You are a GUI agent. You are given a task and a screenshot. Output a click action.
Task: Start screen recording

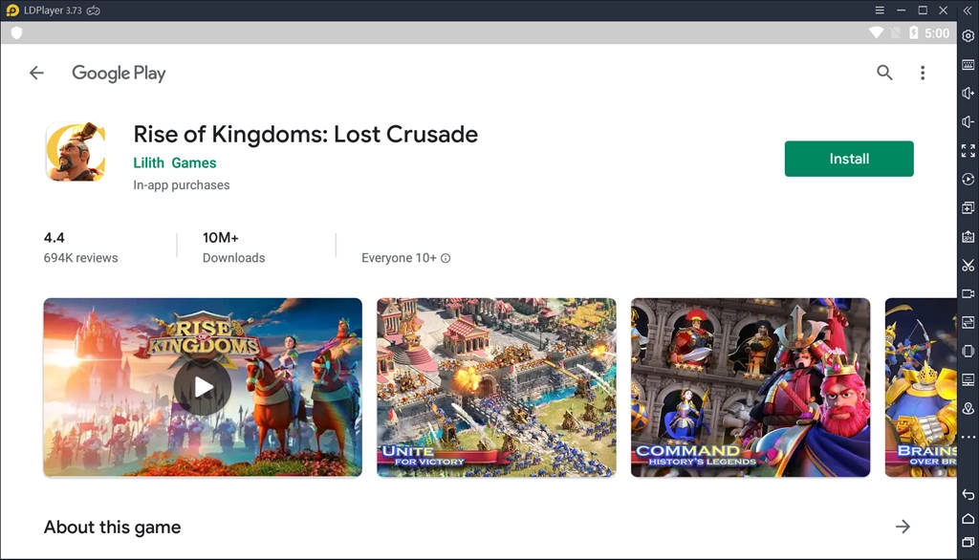pos(968,293)
